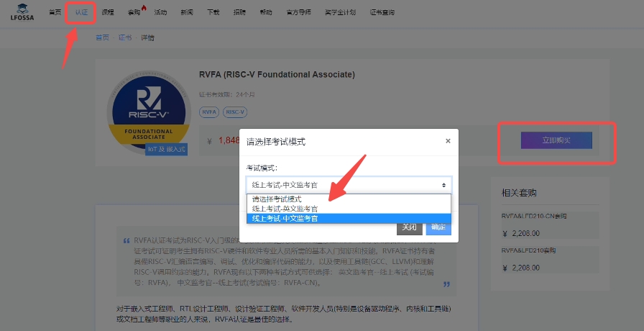Click the RISC-V Foundational Associate badge image
This screenshot has width=644, height=331.
point(149,112)
